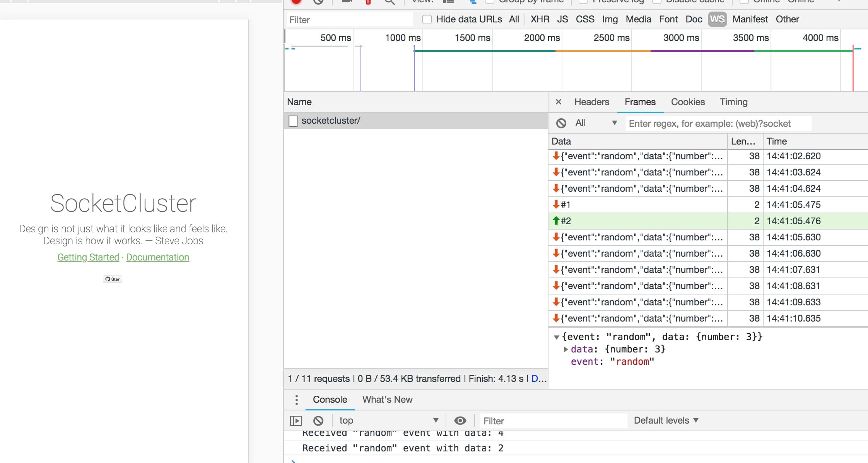Select the socketcluster/ request row
This screenshot has height=463, width=868.
point(416,121)
